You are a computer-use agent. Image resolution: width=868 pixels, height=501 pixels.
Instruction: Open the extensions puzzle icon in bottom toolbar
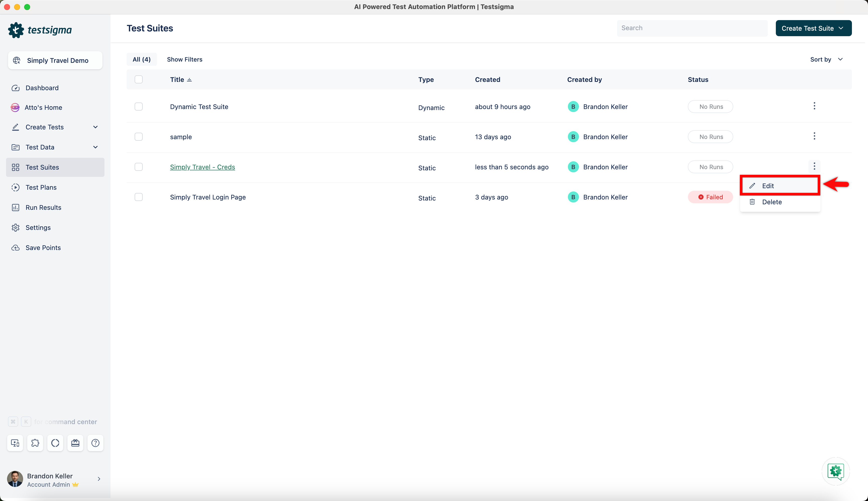[x=35, y=443]
